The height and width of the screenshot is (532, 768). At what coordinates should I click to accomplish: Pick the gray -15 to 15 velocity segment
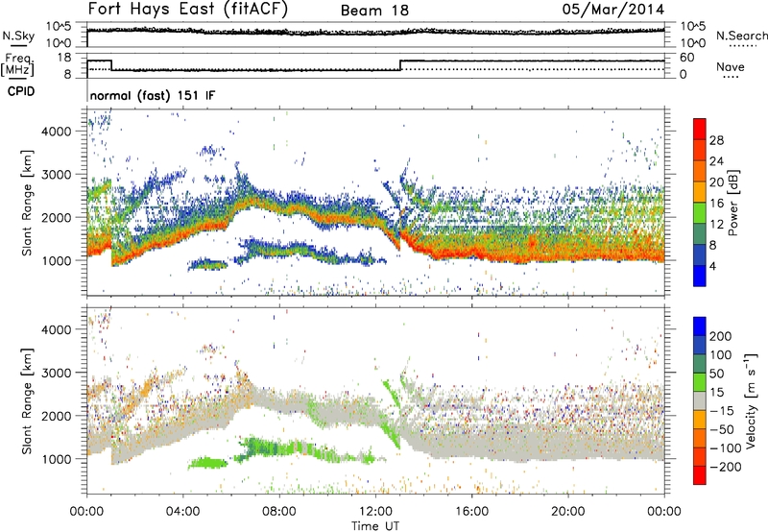pos(700,401)
